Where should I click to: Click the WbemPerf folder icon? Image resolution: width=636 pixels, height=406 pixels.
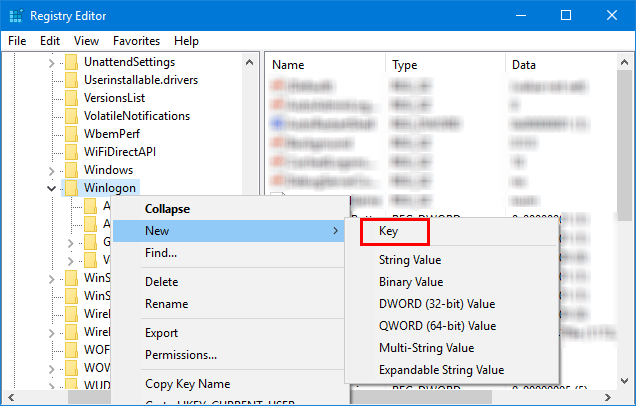click(71, 134)
